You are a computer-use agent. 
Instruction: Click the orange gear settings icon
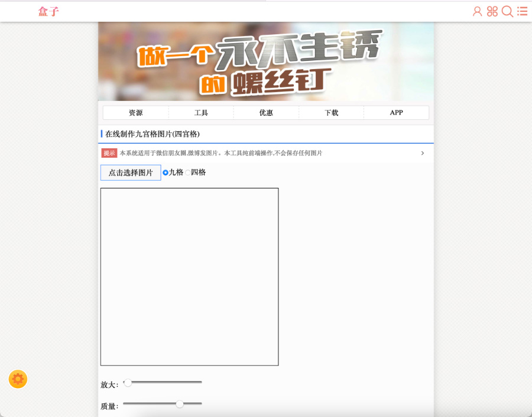[18, 379]
